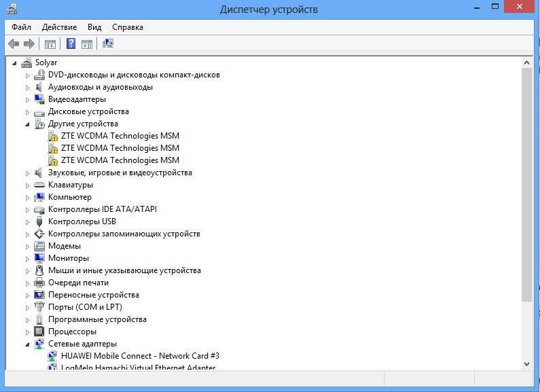Scan for hardware changes icon

(108, 43)
